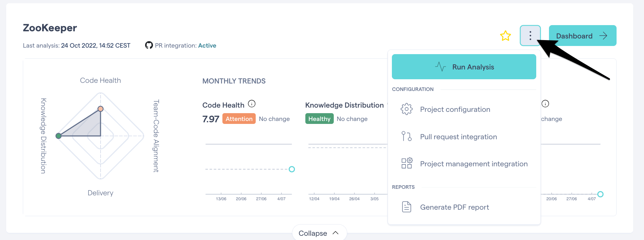Click the Code Health trend endpoint marker

click(292, 169)
